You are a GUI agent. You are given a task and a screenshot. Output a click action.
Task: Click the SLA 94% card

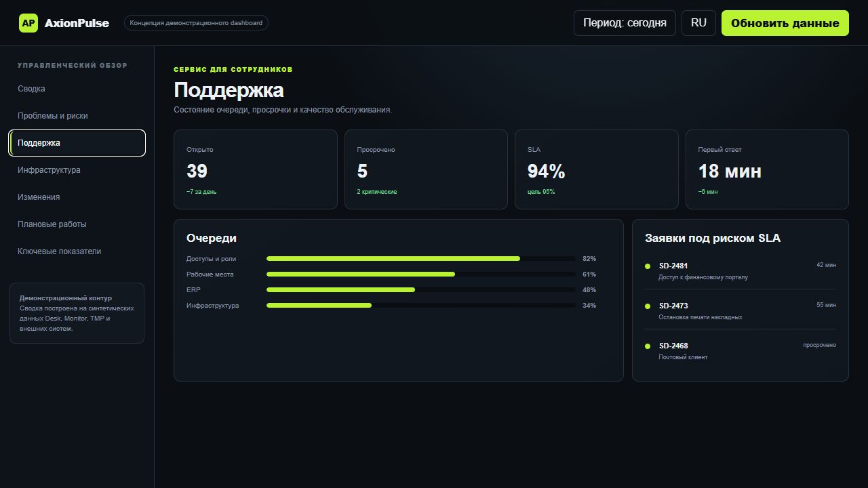[x=597, y=169]
